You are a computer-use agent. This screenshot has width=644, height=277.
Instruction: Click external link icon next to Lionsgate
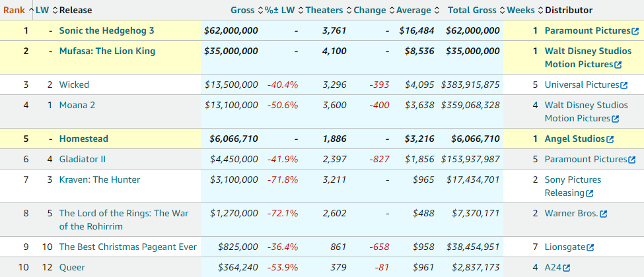(590, 247)
